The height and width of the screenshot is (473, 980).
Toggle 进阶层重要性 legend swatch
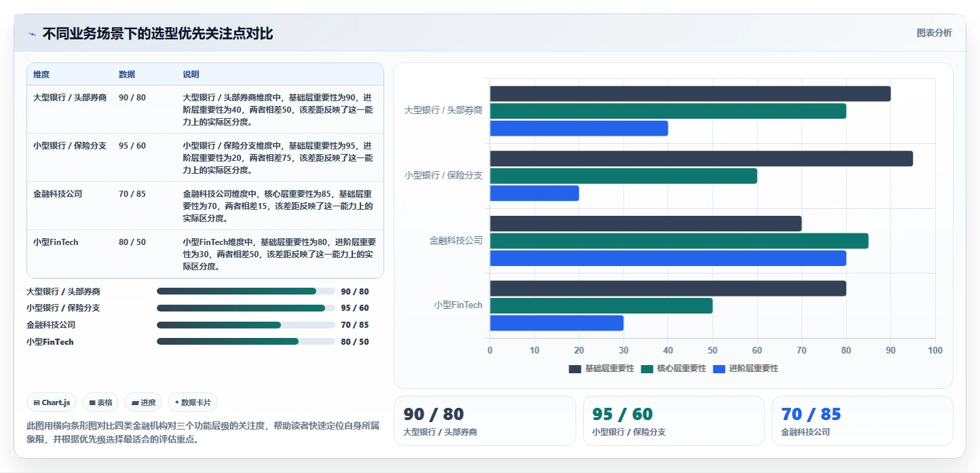click(719, 368)
